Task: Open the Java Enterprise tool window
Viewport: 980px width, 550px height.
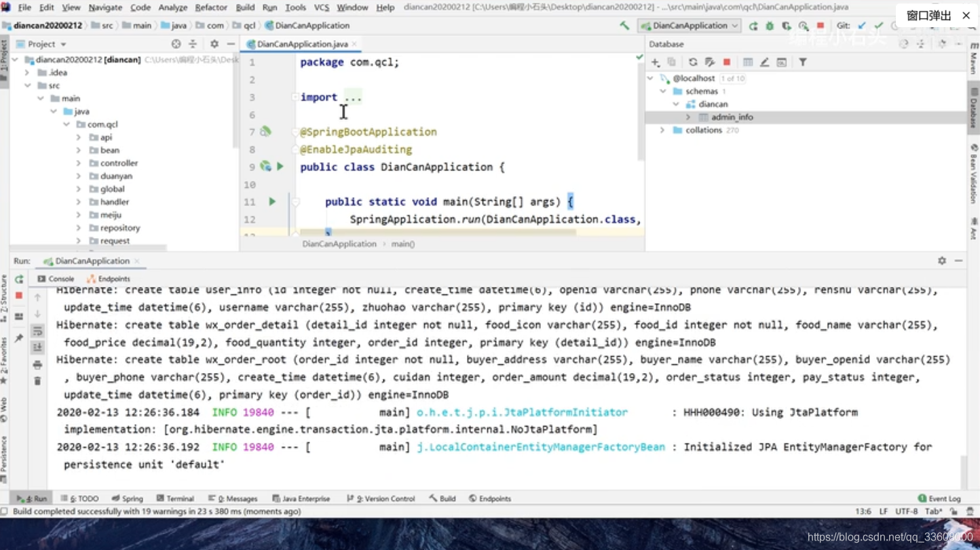Action: pos(301,498)
